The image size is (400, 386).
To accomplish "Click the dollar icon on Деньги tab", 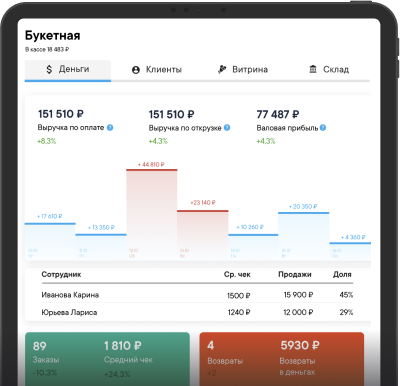I will [x=49, y=69].
